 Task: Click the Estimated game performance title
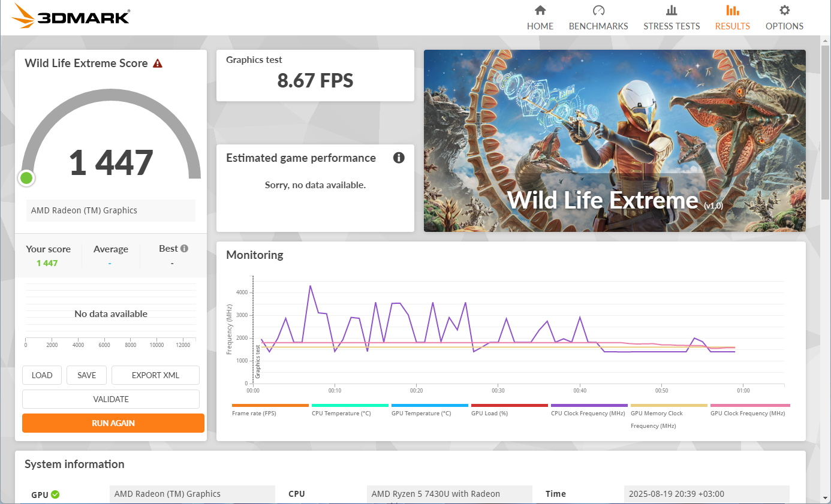(301, 158)
